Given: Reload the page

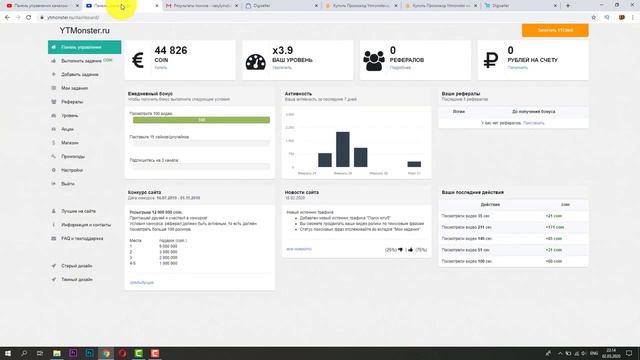Looking at the screenshot, I should pyautogui.click(x=29, y=18).
